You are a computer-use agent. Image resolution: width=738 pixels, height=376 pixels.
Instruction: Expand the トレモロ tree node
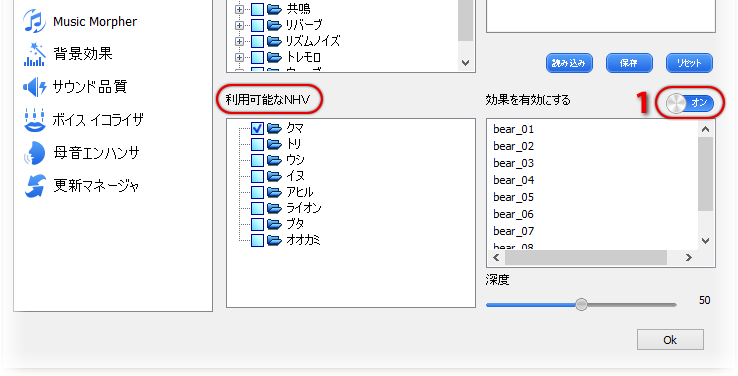click(240, 57)
